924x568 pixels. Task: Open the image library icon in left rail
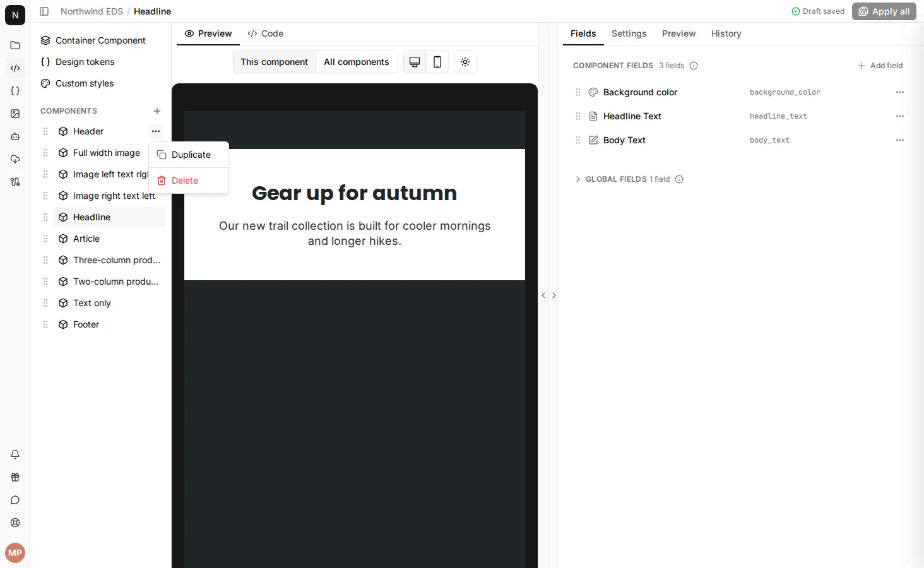[15, 114]
